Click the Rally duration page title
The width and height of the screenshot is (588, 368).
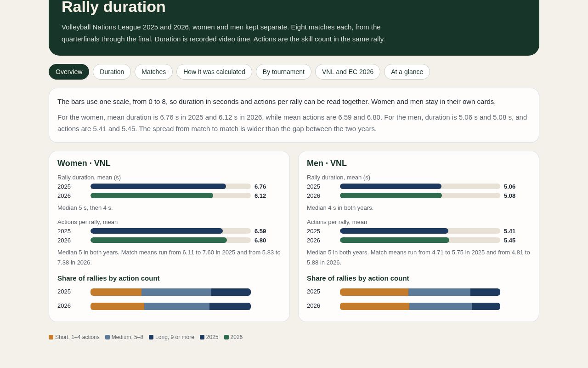[113, 7]
